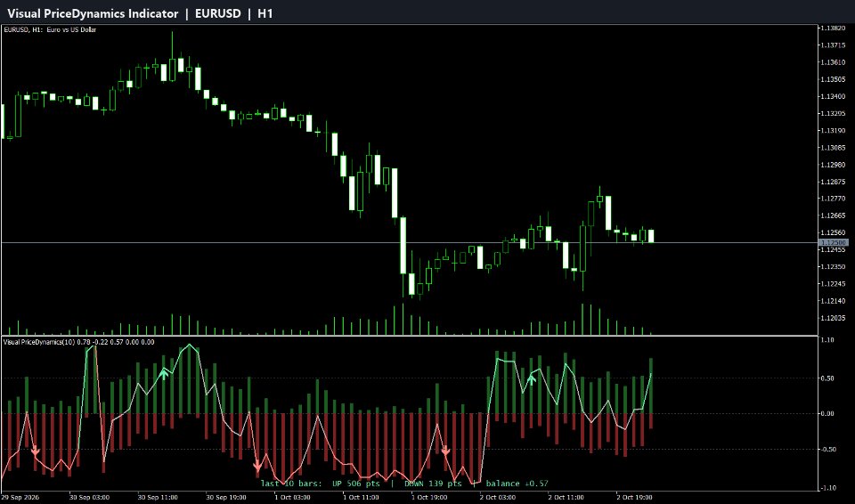This screenshot has height=504, width=855.
Task: Select the red down arrow after 1 Oct 19:00
Action: tap(445, 451)
